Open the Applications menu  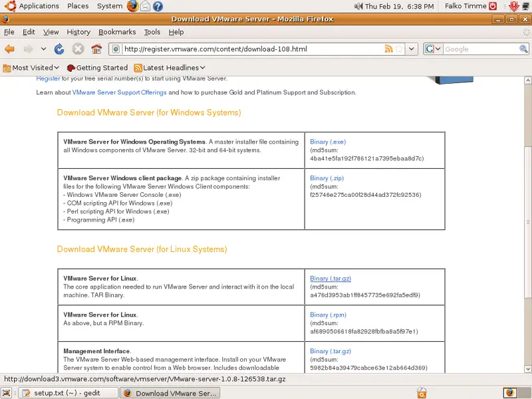(x=39, y=6)
